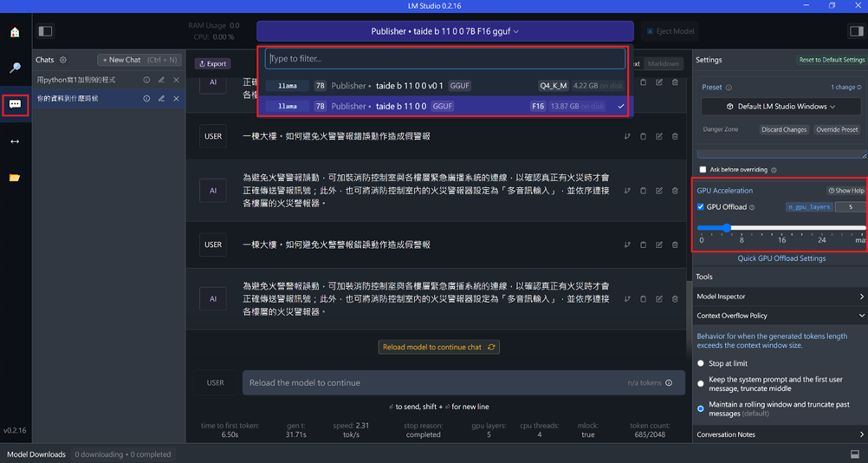This screenshot has height=463, width=868.
Task: Select Maintain a rolling window radio option
Action: click(701, 408)
